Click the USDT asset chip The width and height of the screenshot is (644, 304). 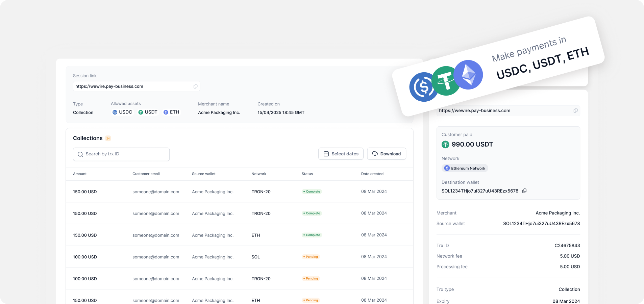(148, 112)
